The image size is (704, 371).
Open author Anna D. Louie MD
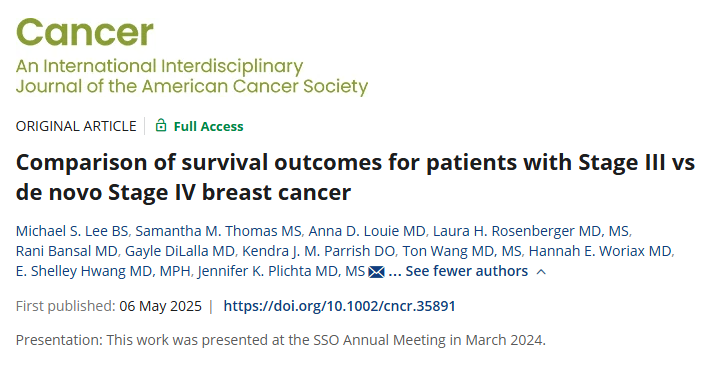(367, 231)
